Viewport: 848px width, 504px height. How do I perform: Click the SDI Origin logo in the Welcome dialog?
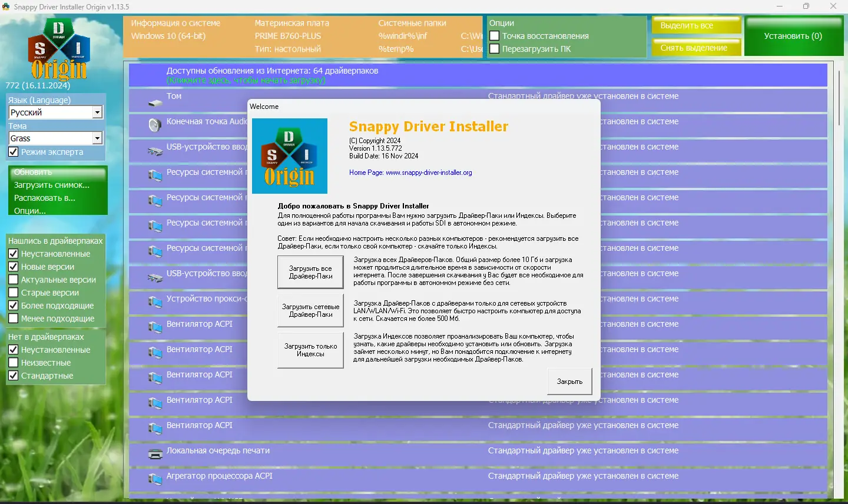coord(290,156)
